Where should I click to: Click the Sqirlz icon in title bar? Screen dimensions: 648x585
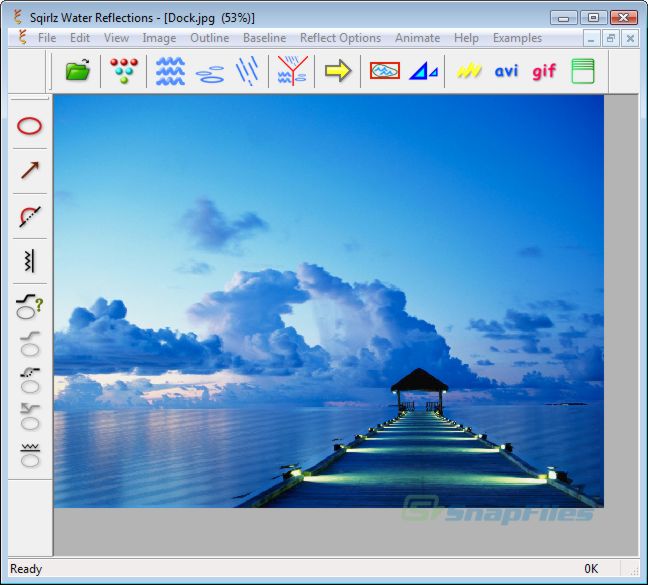[18, 17]
